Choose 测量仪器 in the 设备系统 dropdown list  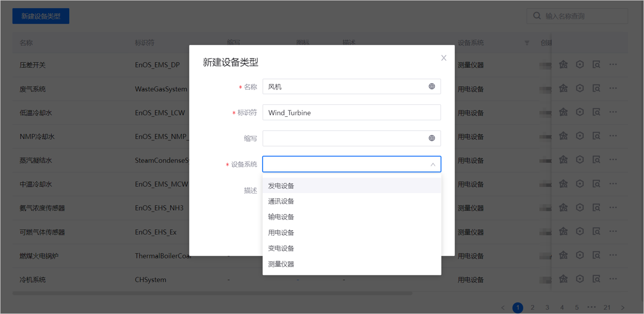coord(281,264)
